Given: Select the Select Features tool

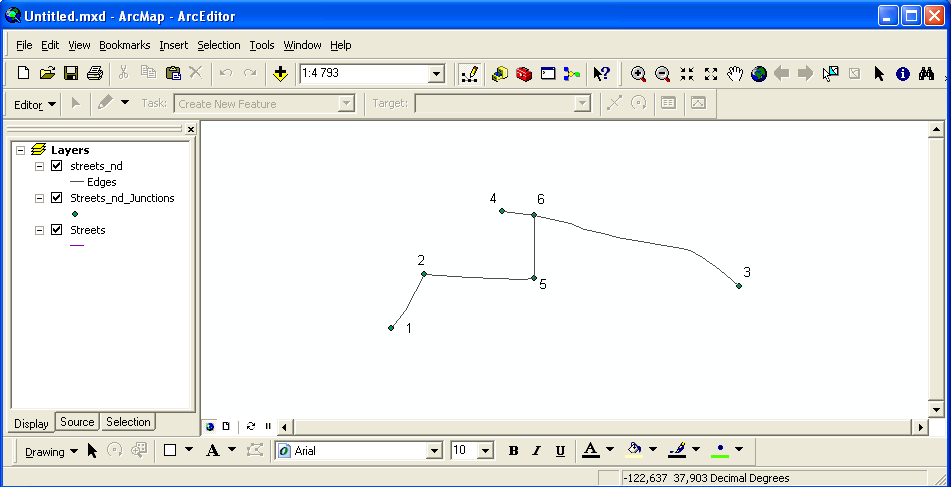Looking at the screenshot, I should coord(830,74).
